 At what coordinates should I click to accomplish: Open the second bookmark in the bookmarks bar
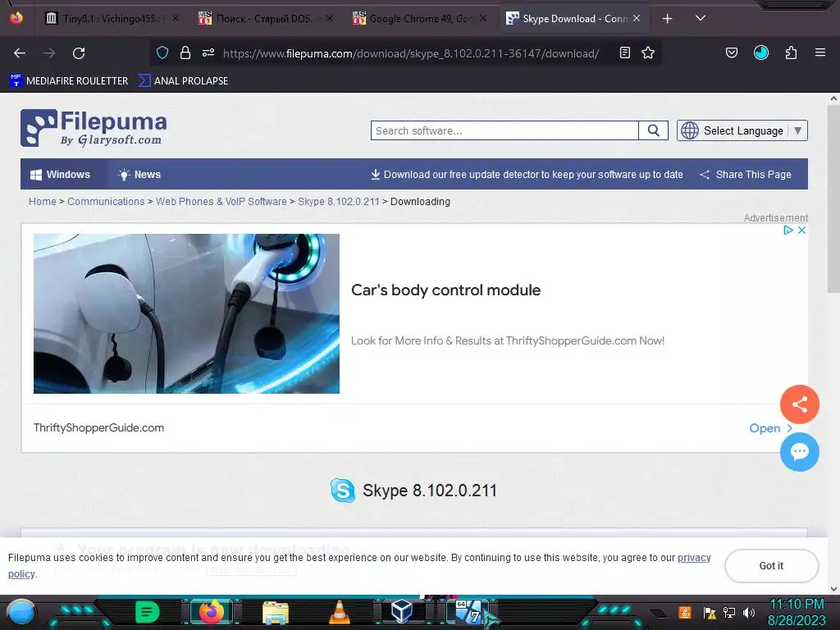point(183,81)
